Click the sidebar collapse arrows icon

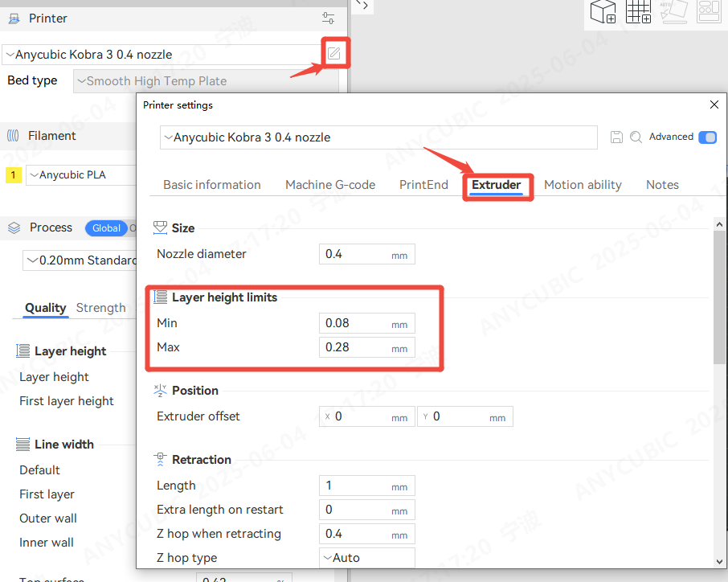[362, 5]
